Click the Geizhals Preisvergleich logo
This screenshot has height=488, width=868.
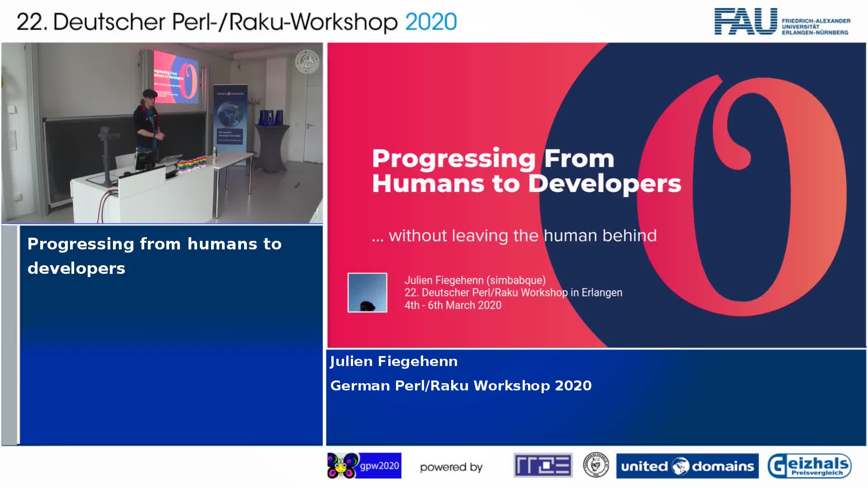809,466
